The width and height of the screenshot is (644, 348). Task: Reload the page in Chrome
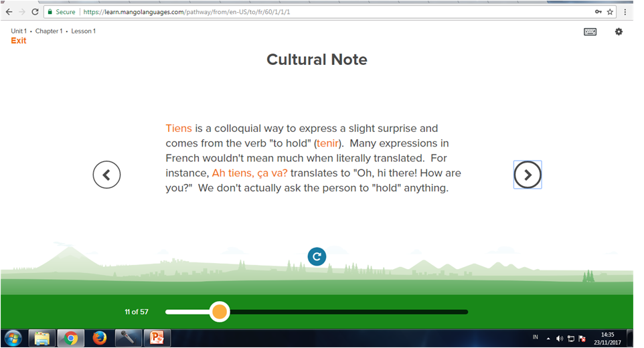tap(35, 12)
